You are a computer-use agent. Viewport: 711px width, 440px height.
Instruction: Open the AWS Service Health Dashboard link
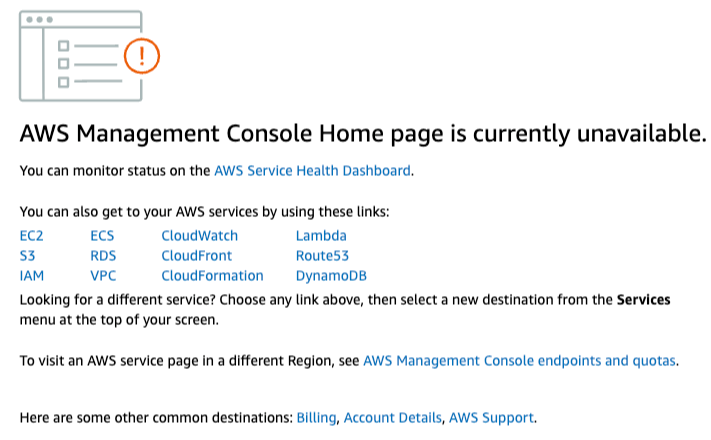[x=312, y=171]
